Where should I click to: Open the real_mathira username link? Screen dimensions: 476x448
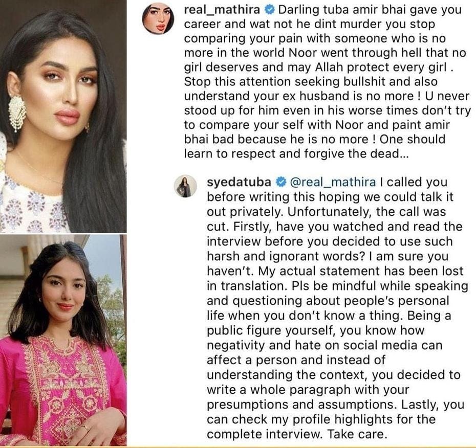coord(222,10)
